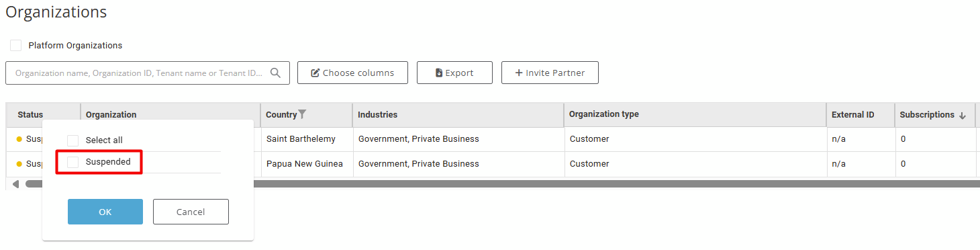The width and height of the screenshot is (980, 250).
Task: Check the Select all checkbox
Action: coord(73,140)
